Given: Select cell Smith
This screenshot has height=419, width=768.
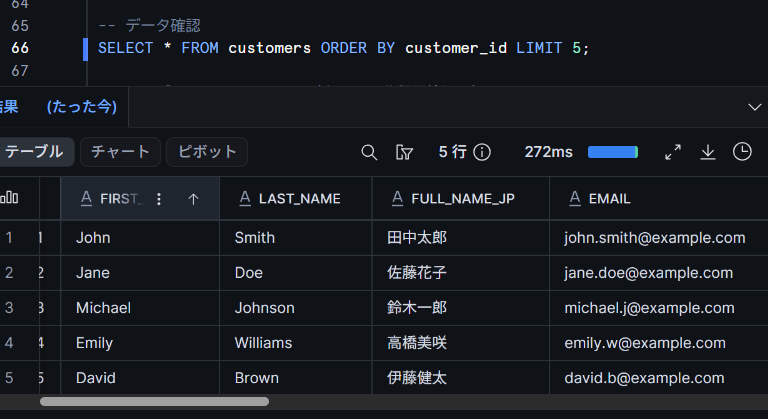Looking at the screenshot, I should click(x=296, y=238).
